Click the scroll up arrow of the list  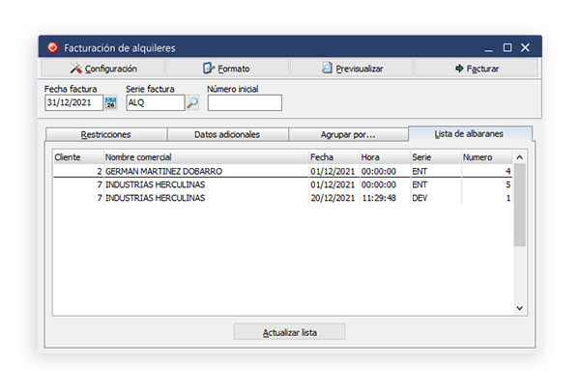pyautogui.click(x=519, y=156)
